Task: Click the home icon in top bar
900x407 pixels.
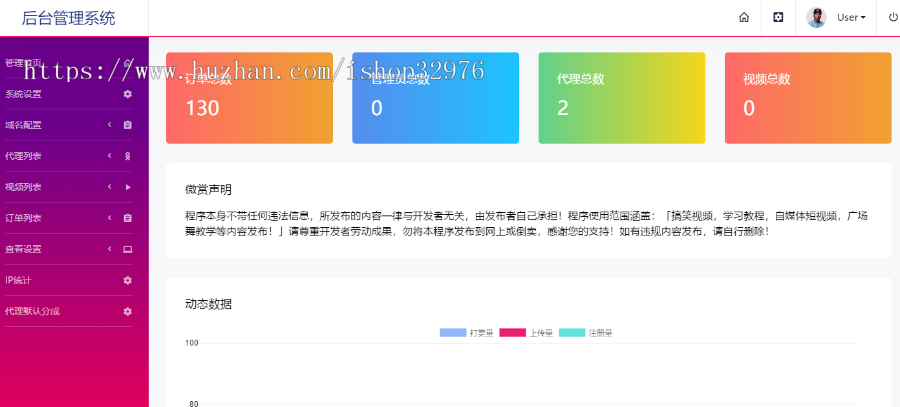Action: click(x=744, y=17)
